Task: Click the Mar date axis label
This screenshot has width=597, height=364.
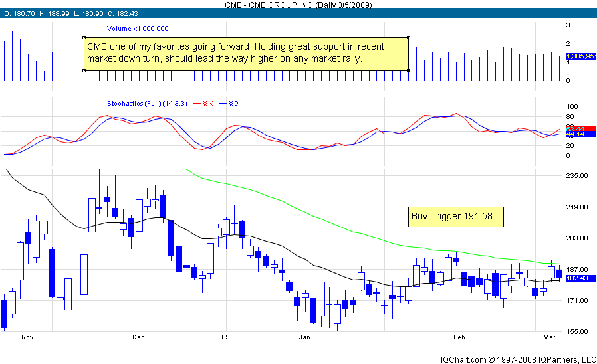Action: pyautogui.click(x=549, y=337)
